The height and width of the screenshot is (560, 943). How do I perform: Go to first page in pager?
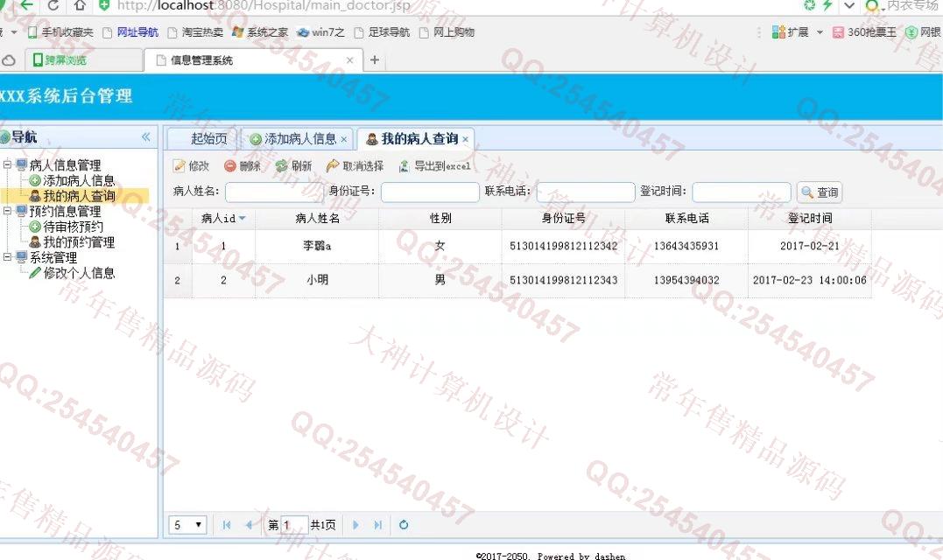(227, 525)
